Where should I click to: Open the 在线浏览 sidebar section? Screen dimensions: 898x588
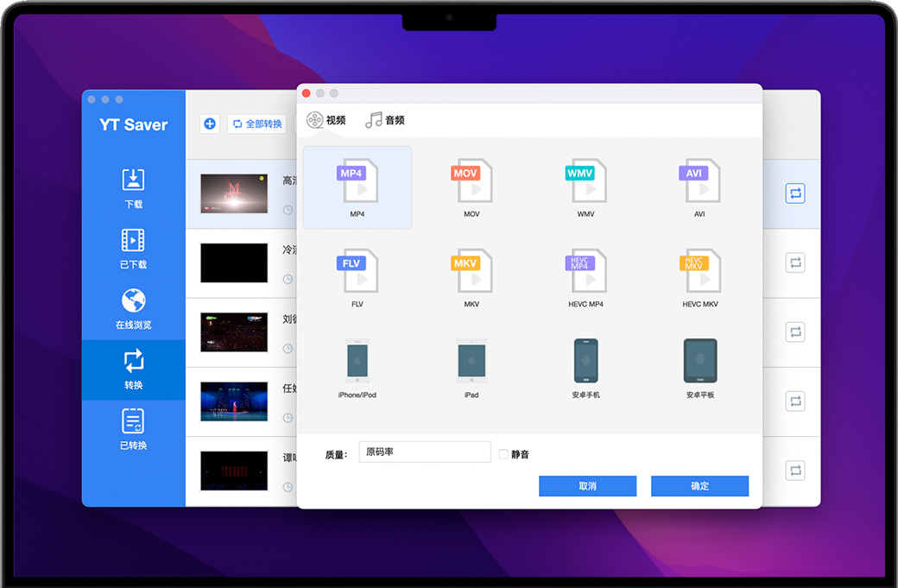click(x=133, y=309)
